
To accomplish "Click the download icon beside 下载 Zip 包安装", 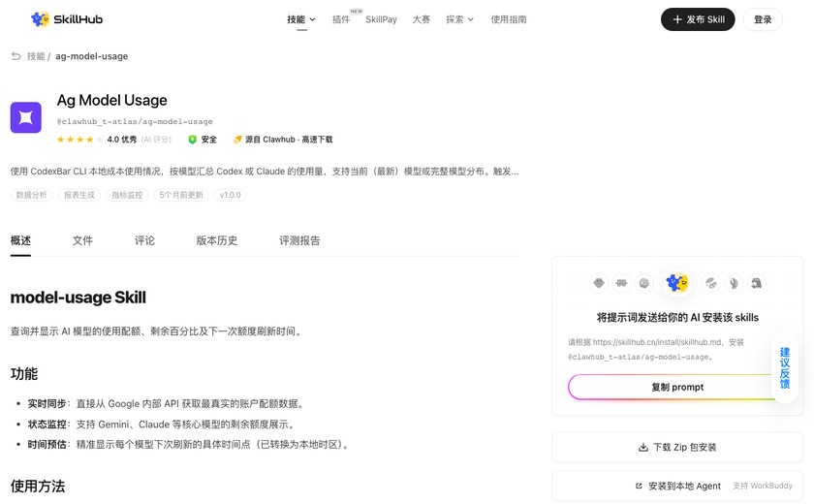I will coord(643,448).
